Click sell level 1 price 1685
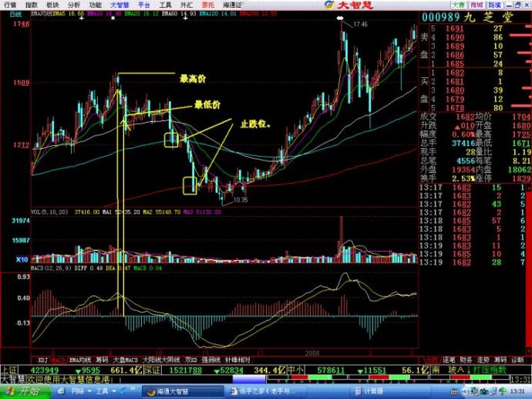Image resolution: width=532 pixels, height=399 pixels. [x=455, y=64]
